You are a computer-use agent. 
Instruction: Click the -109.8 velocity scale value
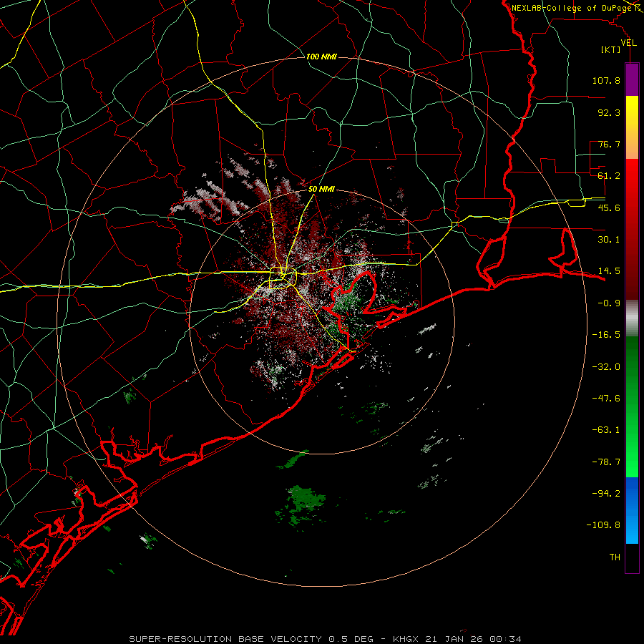(603, 525)
